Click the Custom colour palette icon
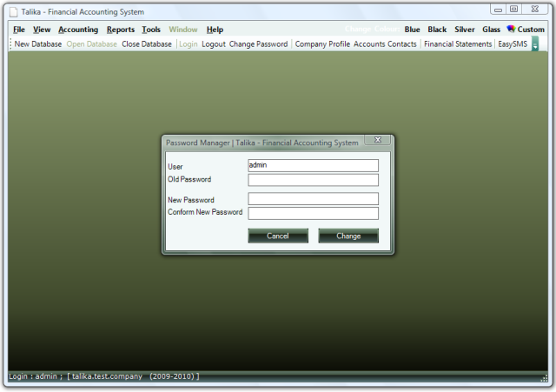The width and height of the screenshot is (556, 392). point(511,29)
